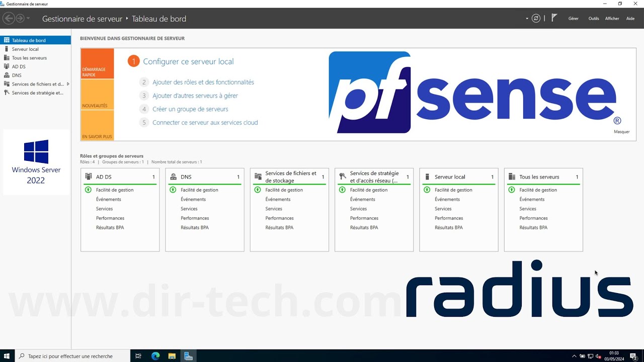644x362 pixels.
Task: Launch Microsoft Edge from the taskbar
Action: pyautogui.click(x=155, y=356)
